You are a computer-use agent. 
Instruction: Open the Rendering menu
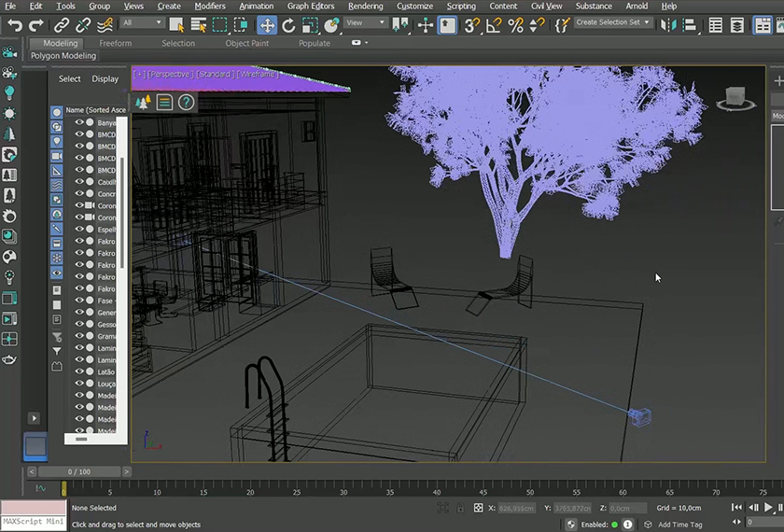point(365,6)
